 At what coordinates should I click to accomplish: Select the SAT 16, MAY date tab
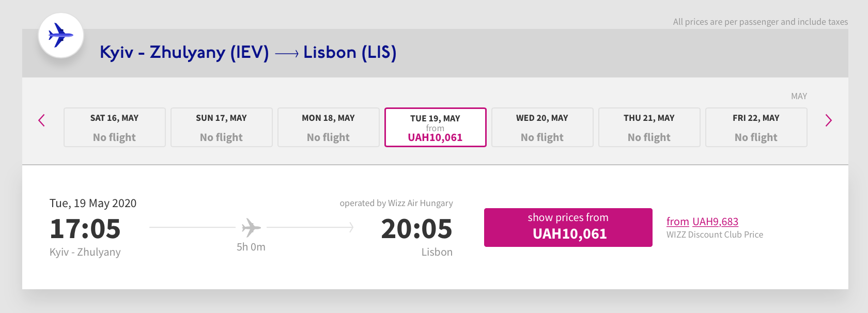(x=115, y=127)
